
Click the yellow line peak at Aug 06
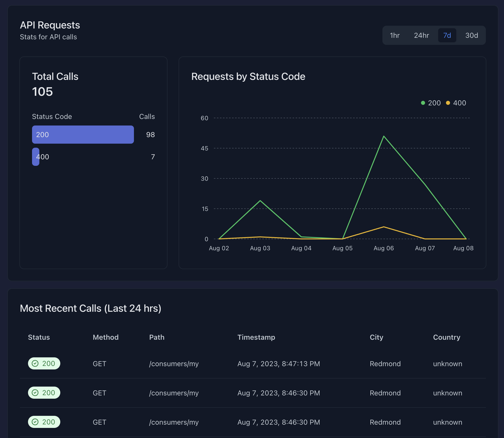point(384,227)
